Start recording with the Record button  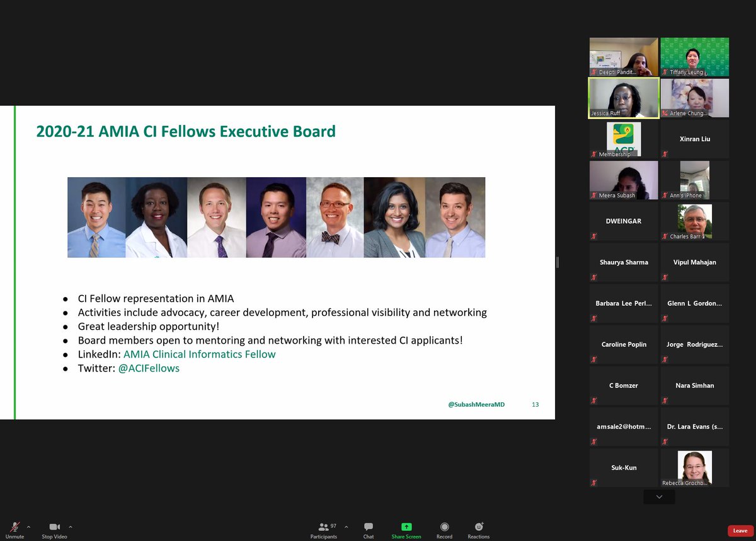444,529
